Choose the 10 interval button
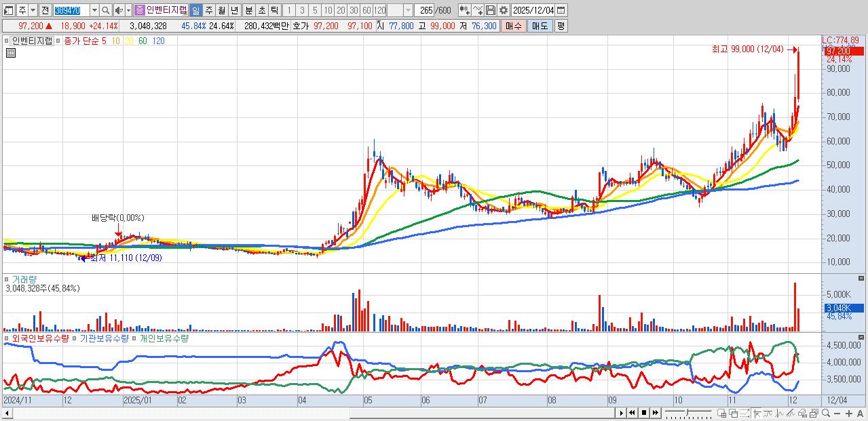 tap(327, 10)
